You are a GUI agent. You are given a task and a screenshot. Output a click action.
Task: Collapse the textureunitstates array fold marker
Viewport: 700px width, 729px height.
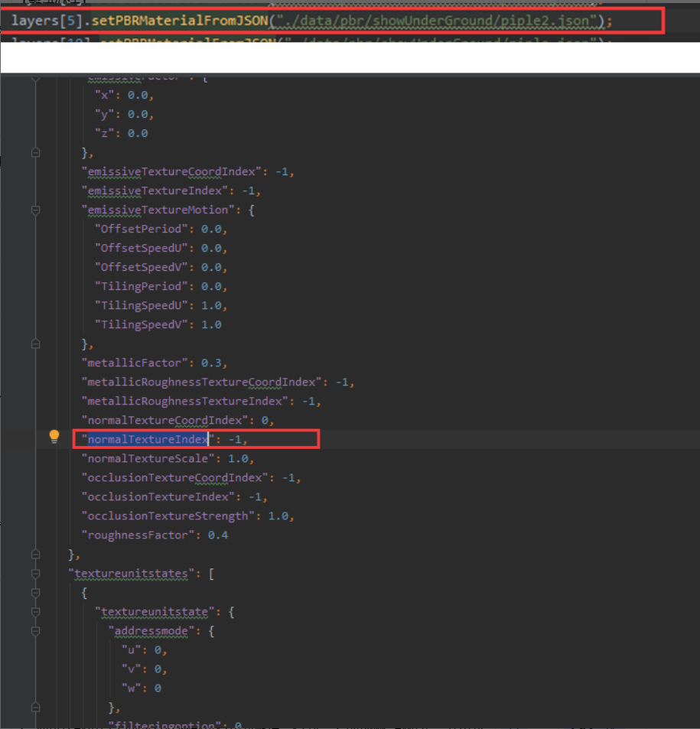(35, 574)
